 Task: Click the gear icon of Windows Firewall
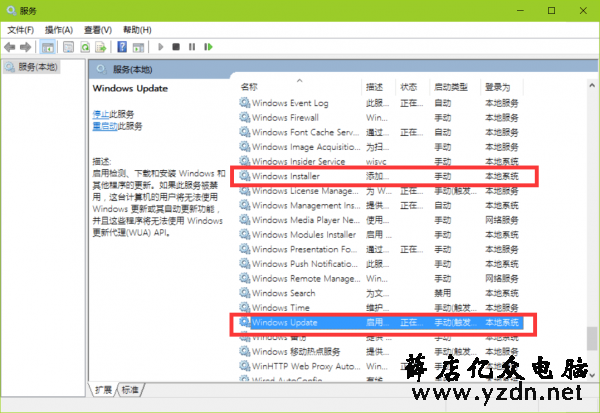[x=245, y=117]
